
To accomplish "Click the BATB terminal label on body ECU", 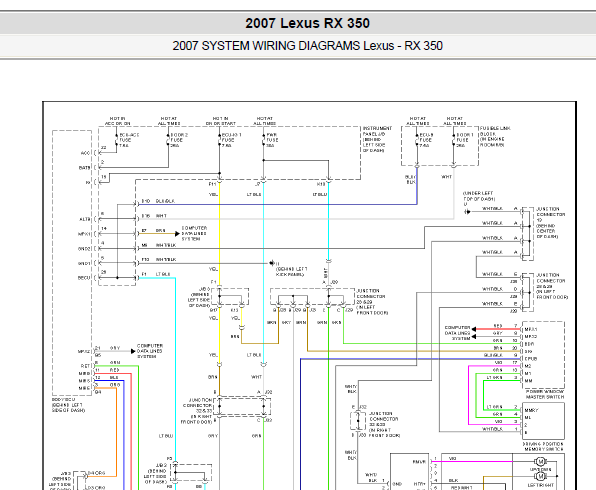I will pyautogui.click(x=84, y=168).
